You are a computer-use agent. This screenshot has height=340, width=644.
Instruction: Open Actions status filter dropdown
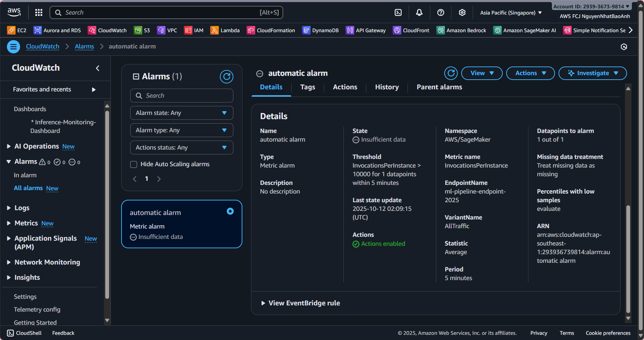[x=182, y=147]
